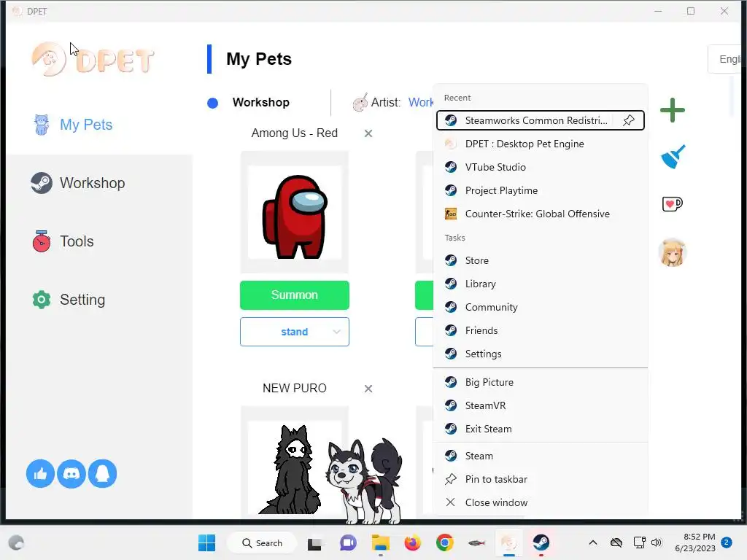747x560 pixels.
Task: Open Steam Friends from jump list
Action: (x=541, y=330)
